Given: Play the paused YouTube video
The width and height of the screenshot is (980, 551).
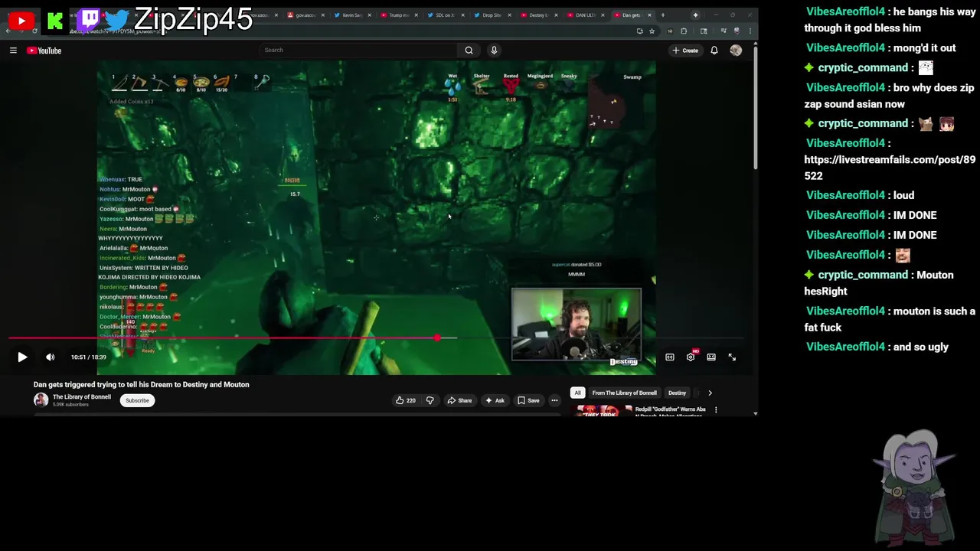Looking at the screenshot, I should tap(22, 357).
